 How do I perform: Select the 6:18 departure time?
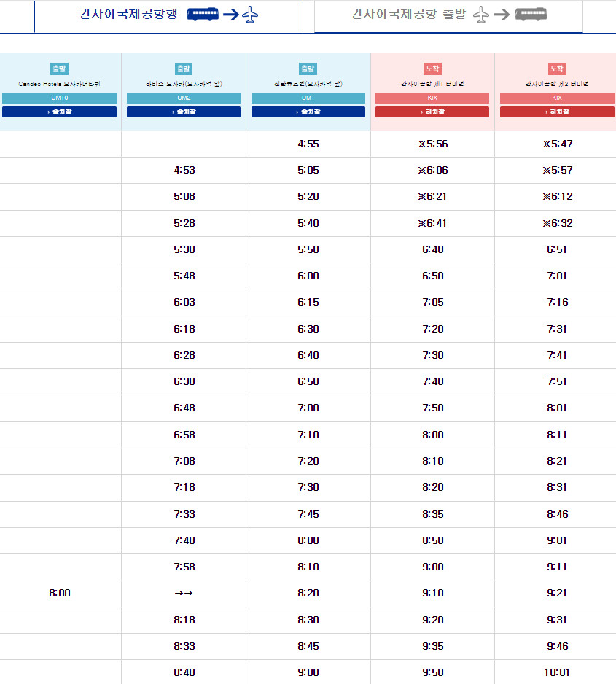(x=184, y=329)
